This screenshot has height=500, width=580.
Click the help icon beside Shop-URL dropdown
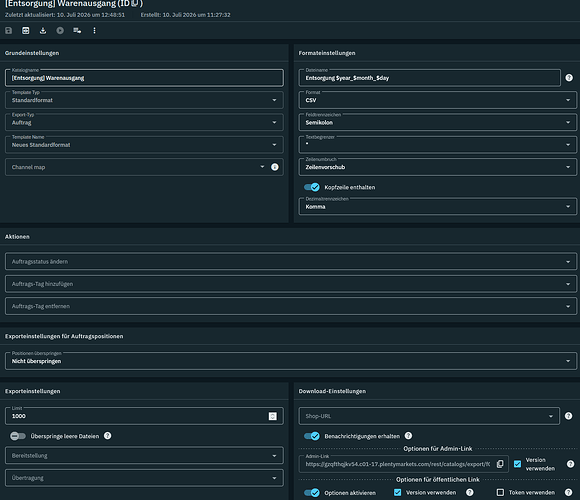point(569,416)
